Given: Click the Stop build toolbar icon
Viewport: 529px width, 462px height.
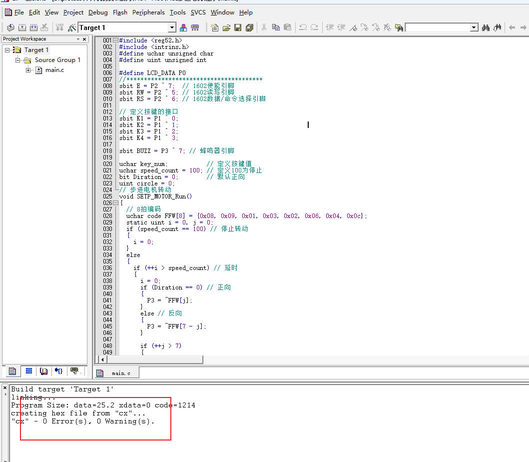Looking at the screenshot, I should tap(45, 28).
